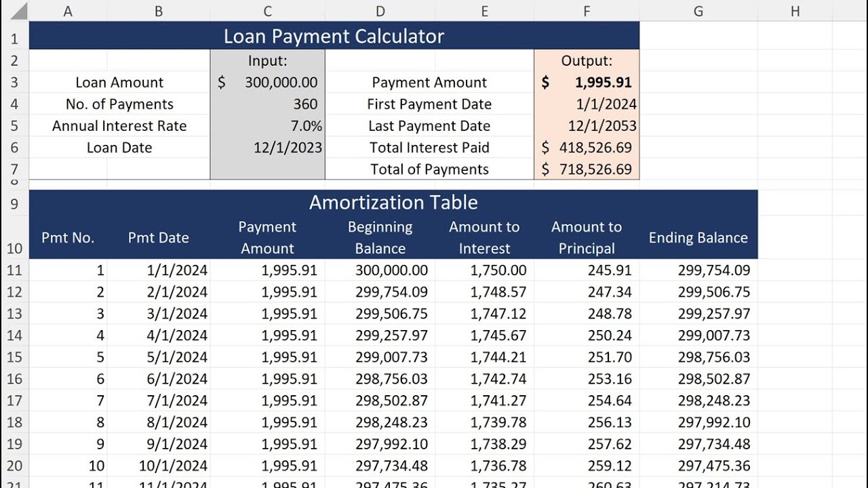This screenshot has width=868, height=488.
Task: Click row header 3
Action: pos(14,83)
